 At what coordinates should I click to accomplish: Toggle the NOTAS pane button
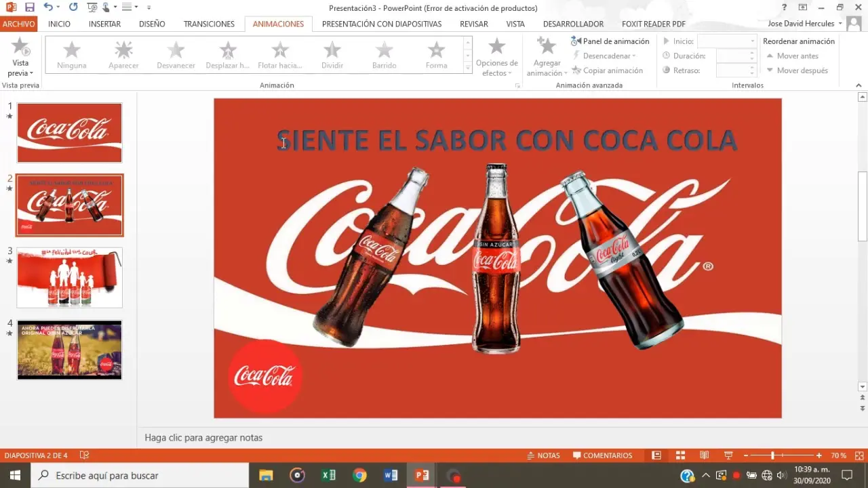543,455
